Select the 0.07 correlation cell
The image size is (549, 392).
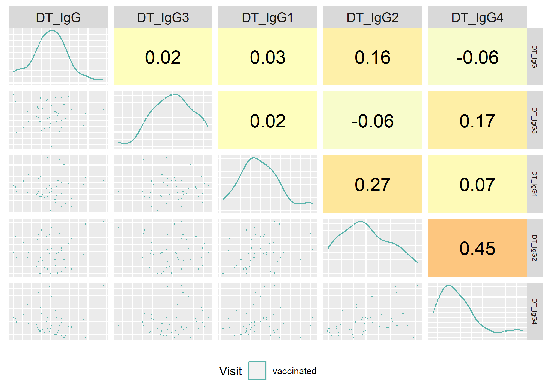[x=477, y=184]
